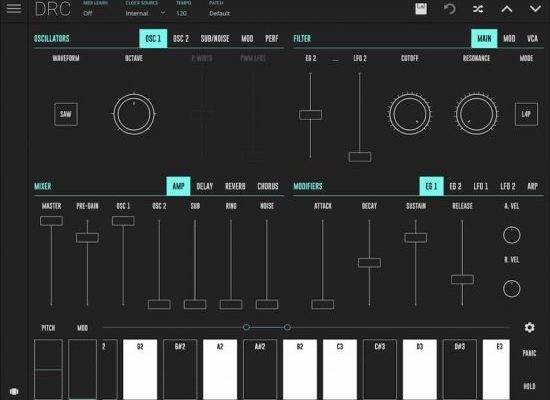Click the PRE-GAIN slider handle

click(x=87, y=238)
